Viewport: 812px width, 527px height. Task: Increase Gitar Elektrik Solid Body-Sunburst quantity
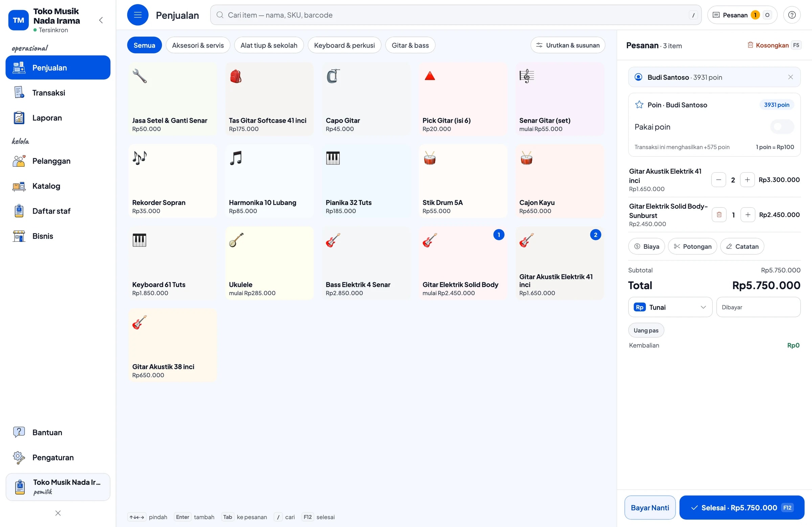click(747, 215)
